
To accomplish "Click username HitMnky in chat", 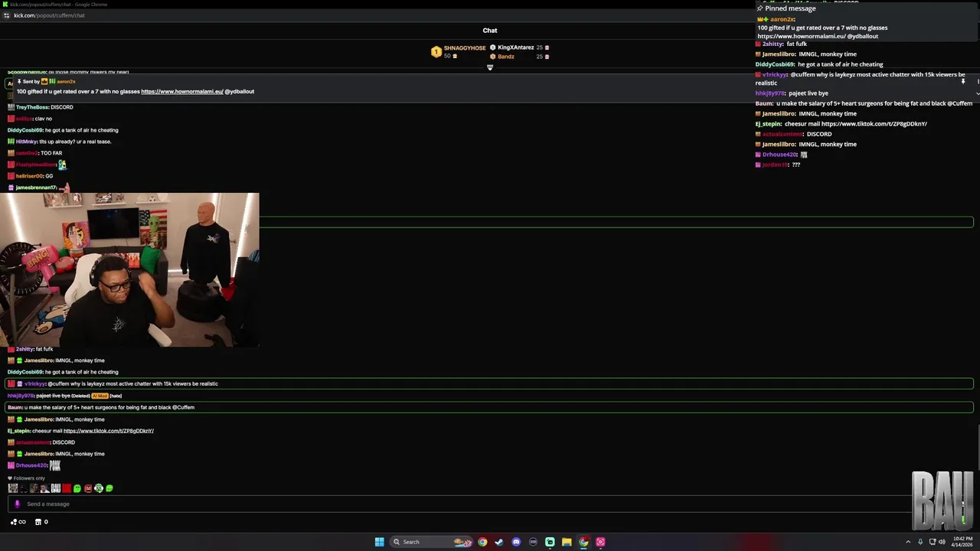I will [x=27, y=142].
